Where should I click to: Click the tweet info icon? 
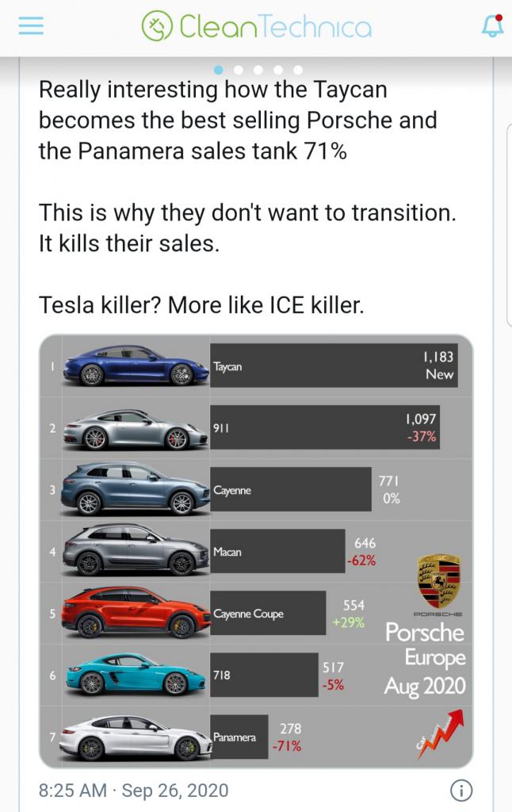tap(460, 791)
